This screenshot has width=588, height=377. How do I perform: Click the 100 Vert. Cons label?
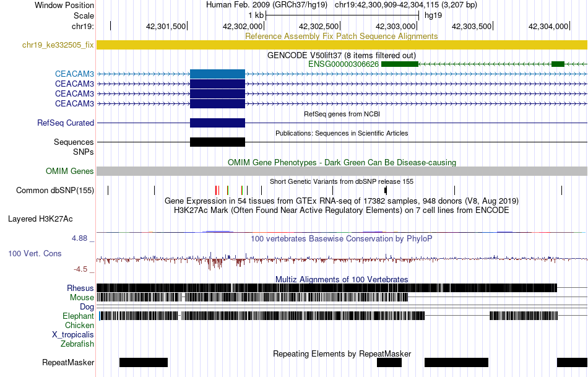35,254
